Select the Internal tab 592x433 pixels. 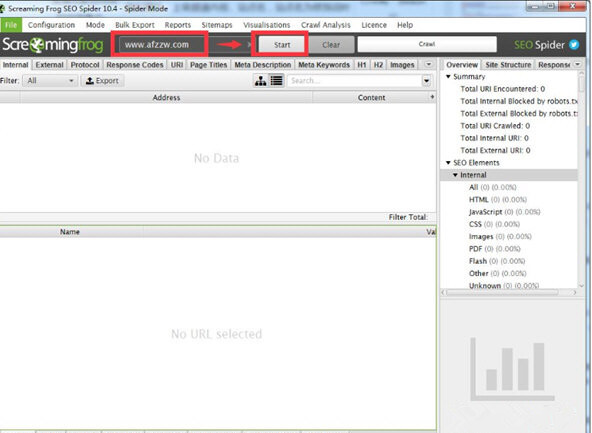tap(15, 65)
